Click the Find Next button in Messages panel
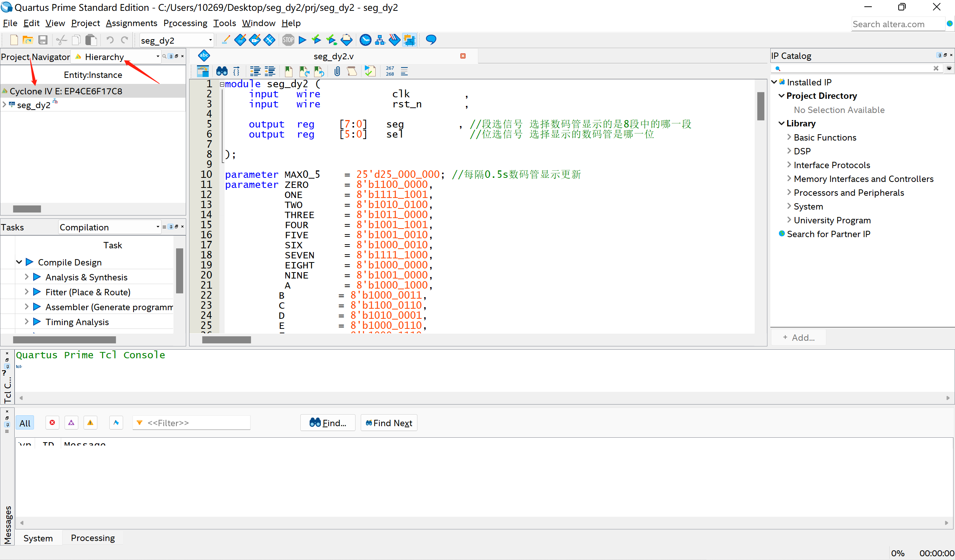 [x=388, y=423]
